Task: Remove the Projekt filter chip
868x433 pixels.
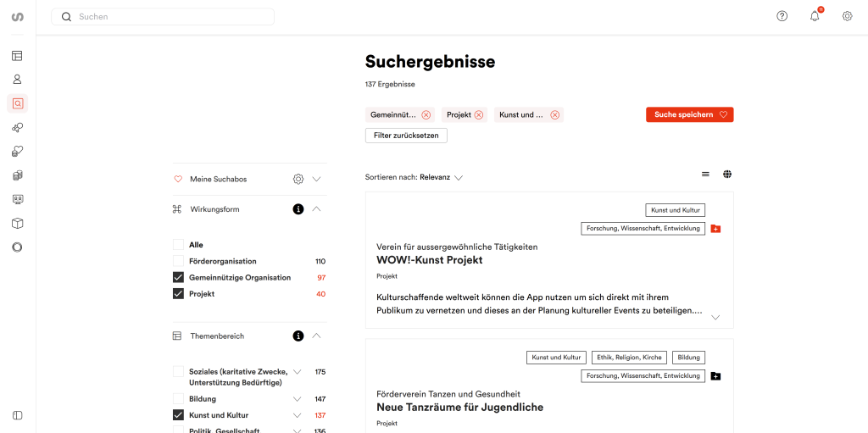Action: [479, 115]
